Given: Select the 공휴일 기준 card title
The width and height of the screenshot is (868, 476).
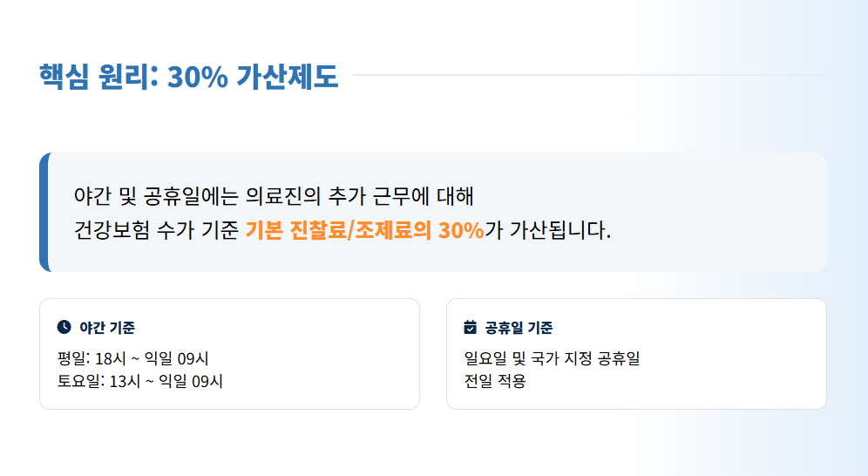Looking at the screenshot, I should click(x=519, y=328).
